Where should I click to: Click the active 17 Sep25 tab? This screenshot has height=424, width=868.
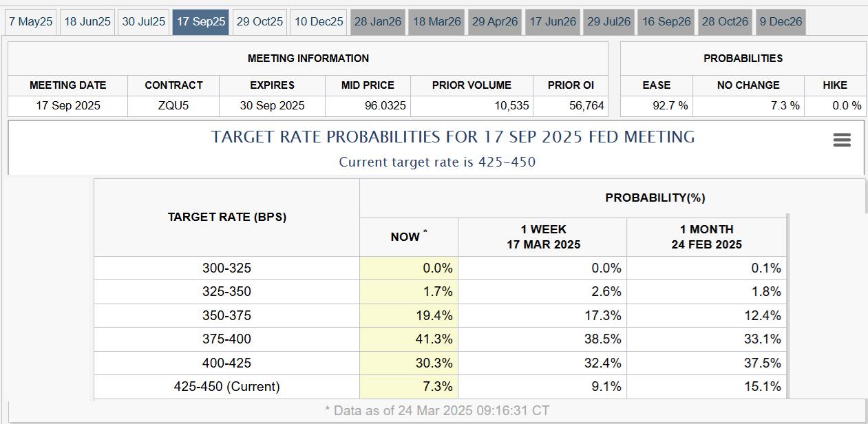201,22
